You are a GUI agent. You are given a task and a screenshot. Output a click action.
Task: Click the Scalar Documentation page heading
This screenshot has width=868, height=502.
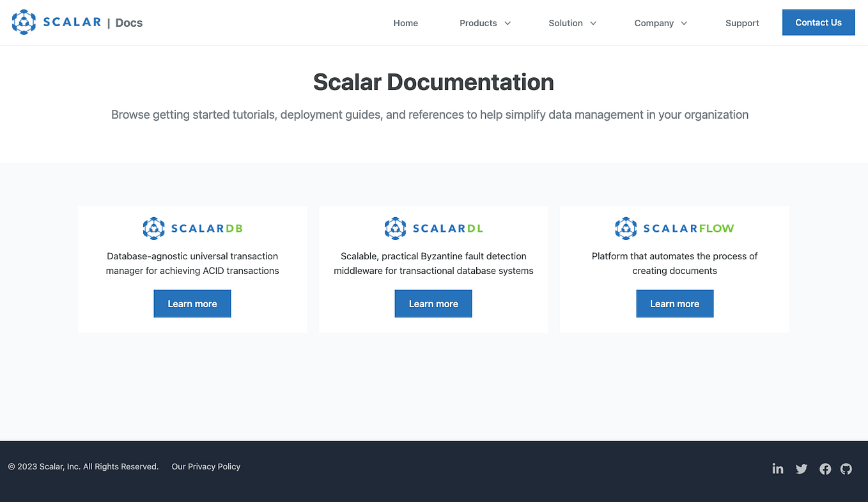433,82
